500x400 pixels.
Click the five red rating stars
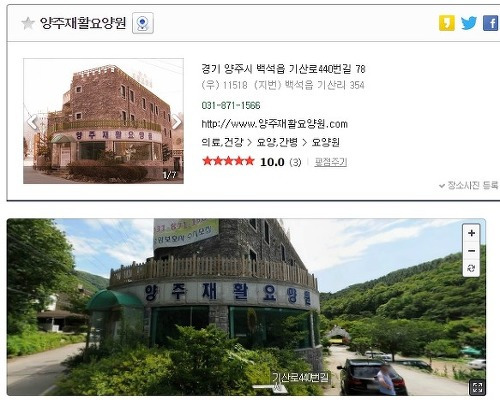point(228,161)
